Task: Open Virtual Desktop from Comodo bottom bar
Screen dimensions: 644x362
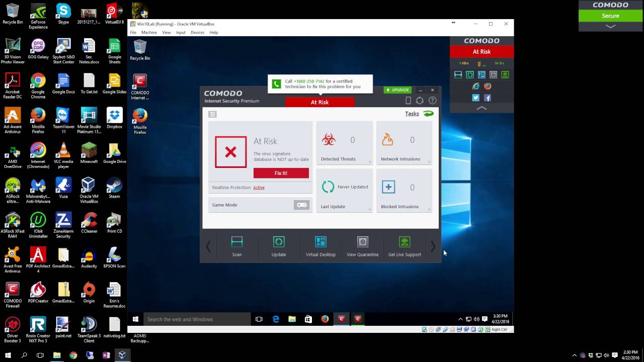Action: pos(320,242)
